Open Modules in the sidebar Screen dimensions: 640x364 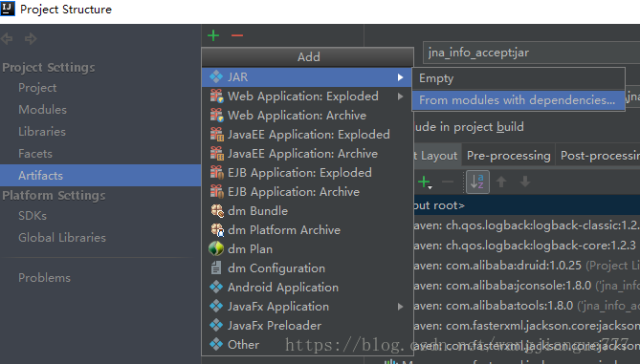(x=42, y=110)
